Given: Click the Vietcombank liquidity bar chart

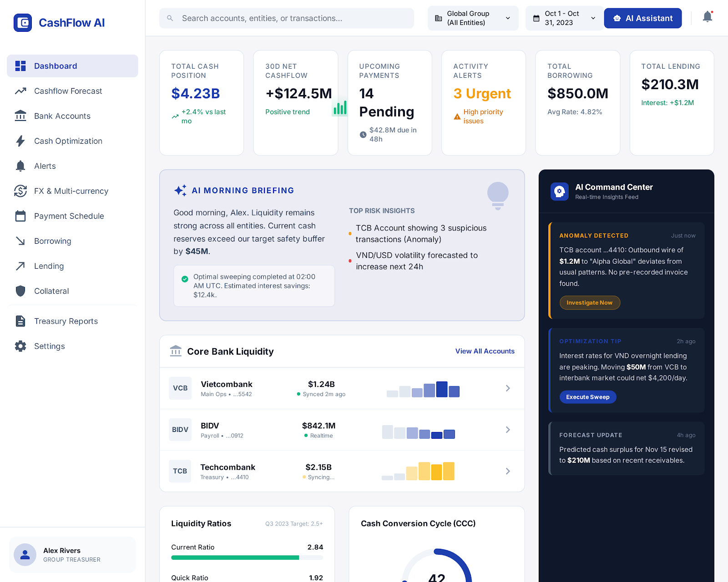Looking at the screenshot, I should tap(423, 389).
